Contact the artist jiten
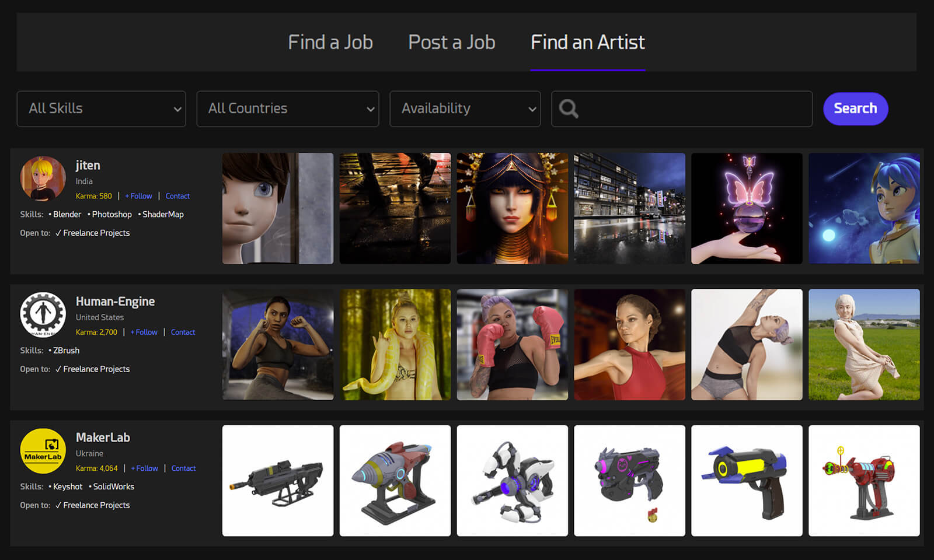Screen dimensions: 934x560 click(x=177, y=196)
